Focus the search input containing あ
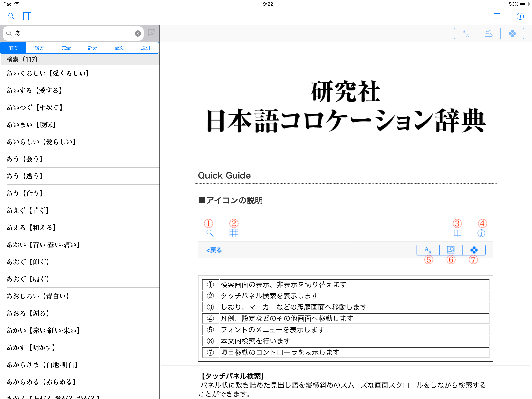The image size is (532, 399). tap(72, 34)
